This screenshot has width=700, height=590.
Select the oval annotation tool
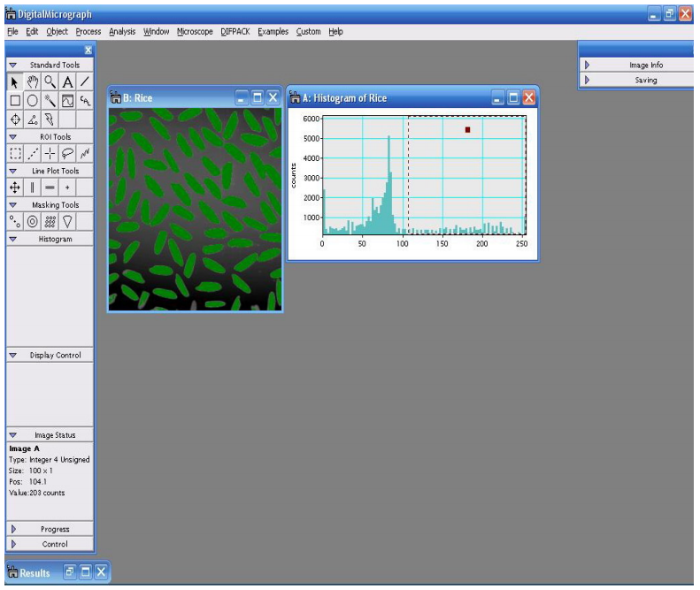click(x=32, y=101)
